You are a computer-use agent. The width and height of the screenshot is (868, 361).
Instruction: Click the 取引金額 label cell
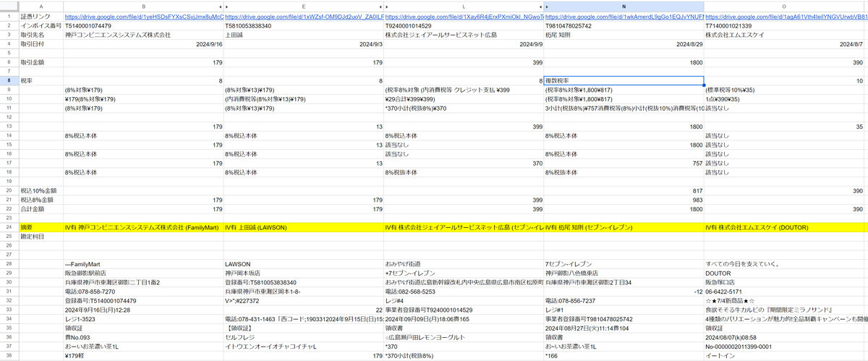tap(40, 62)
